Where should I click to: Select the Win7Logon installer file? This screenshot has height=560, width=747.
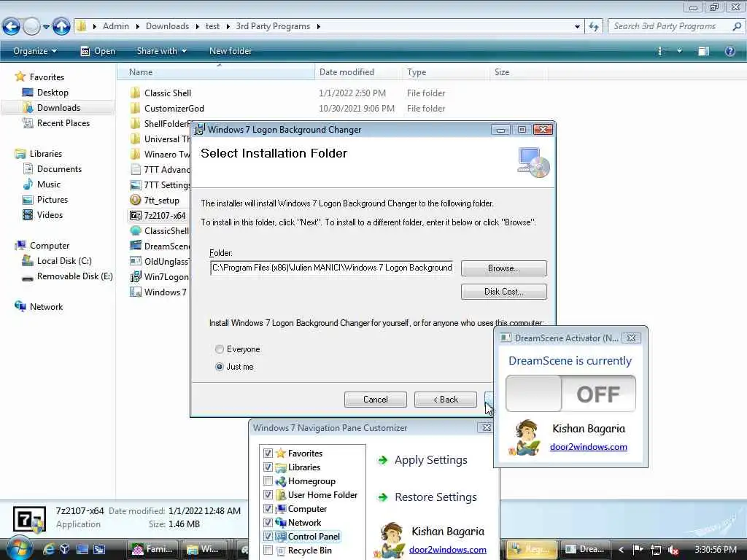tap(166, 276)
